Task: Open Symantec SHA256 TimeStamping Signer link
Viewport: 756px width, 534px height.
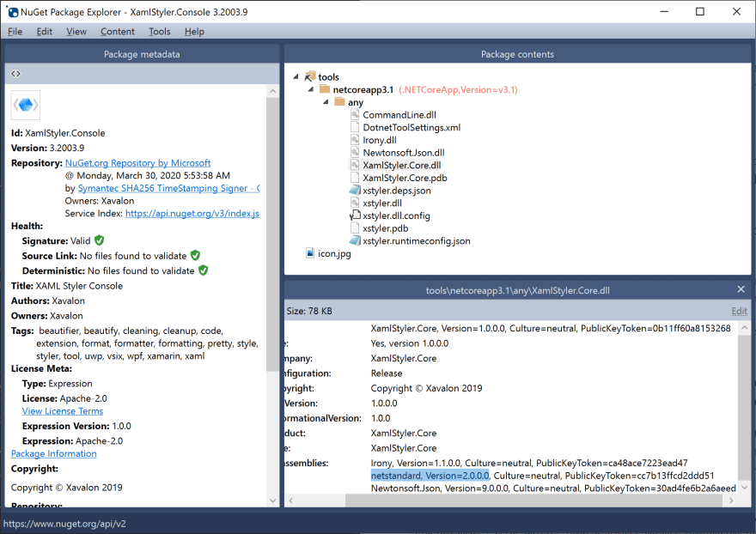Action: coord(168,188)
